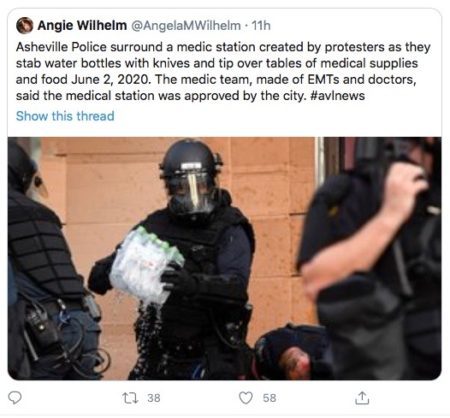Image resolution: width=450 pixels, height=418 pixels.
Task: Select the Angie Wilhelm display name
Action: [82, 25]
